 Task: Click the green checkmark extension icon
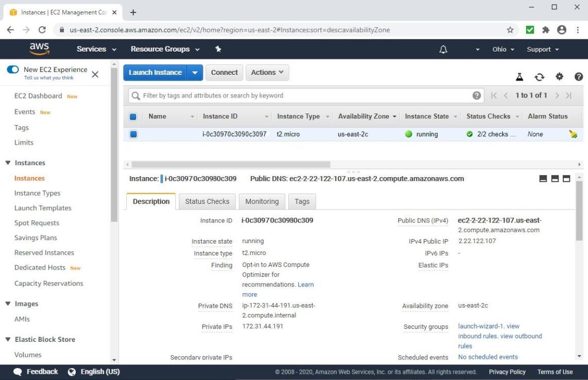[530, 29]
